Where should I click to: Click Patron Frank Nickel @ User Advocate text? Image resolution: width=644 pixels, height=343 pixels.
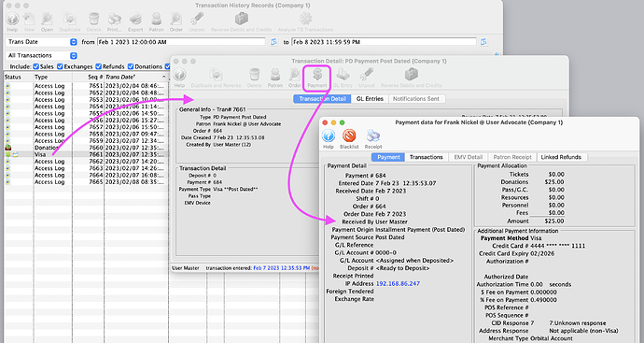247,123
